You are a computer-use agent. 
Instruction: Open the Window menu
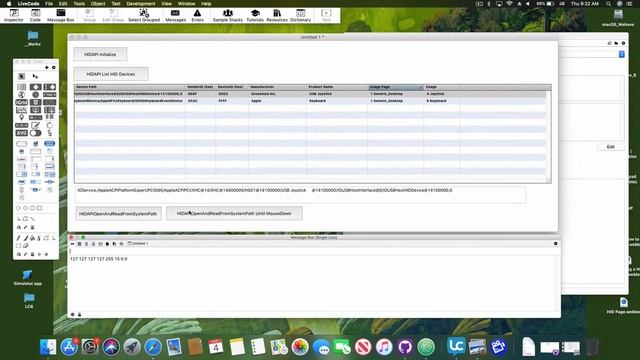coord(187,4)
